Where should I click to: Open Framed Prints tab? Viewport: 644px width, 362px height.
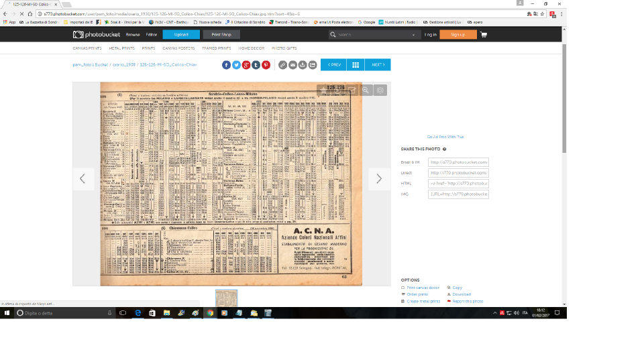pyautogui.click(x=217, y=48)
